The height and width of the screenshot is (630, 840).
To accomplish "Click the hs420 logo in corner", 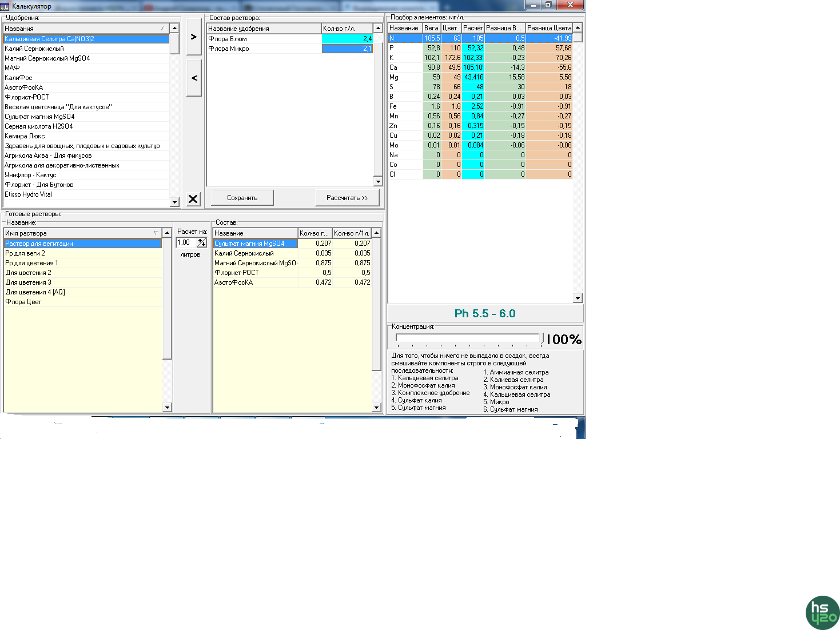I will [x=822, y=613].
